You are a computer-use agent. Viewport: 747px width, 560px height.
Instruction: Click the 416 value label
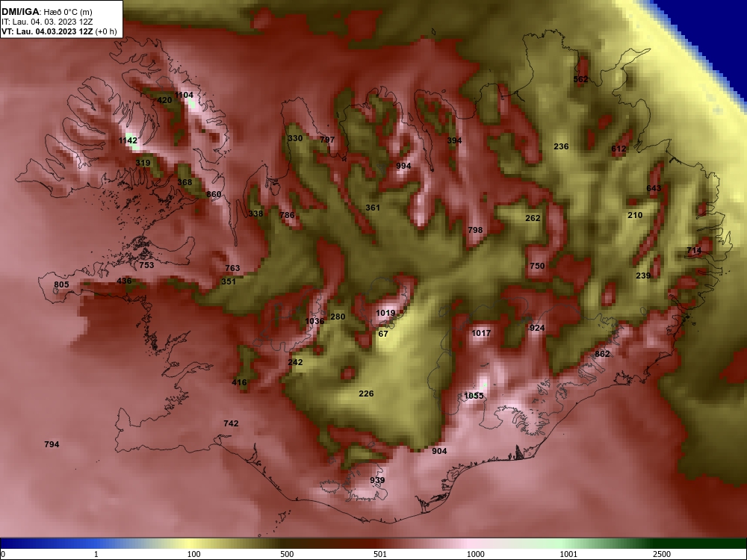click(x=239, y=382)
